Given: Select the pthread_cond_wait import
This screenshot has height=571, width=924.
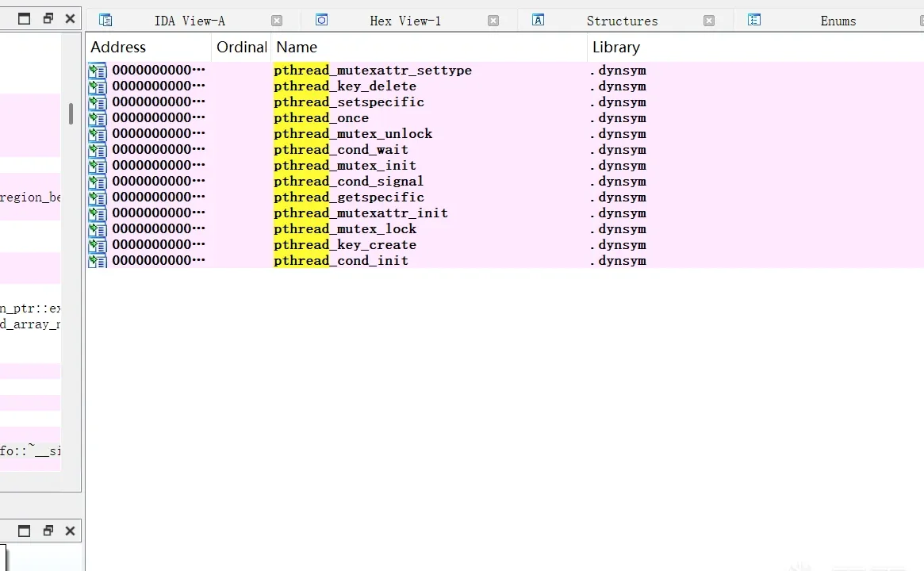Looking at the screenshot, I should 505,150.
